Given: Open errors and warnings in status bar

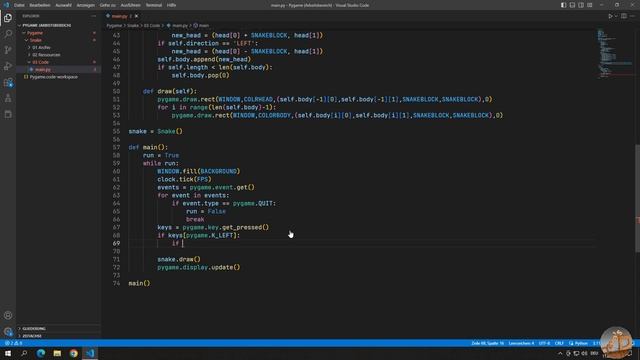Looking at the screenshot, I should point(13,343).
